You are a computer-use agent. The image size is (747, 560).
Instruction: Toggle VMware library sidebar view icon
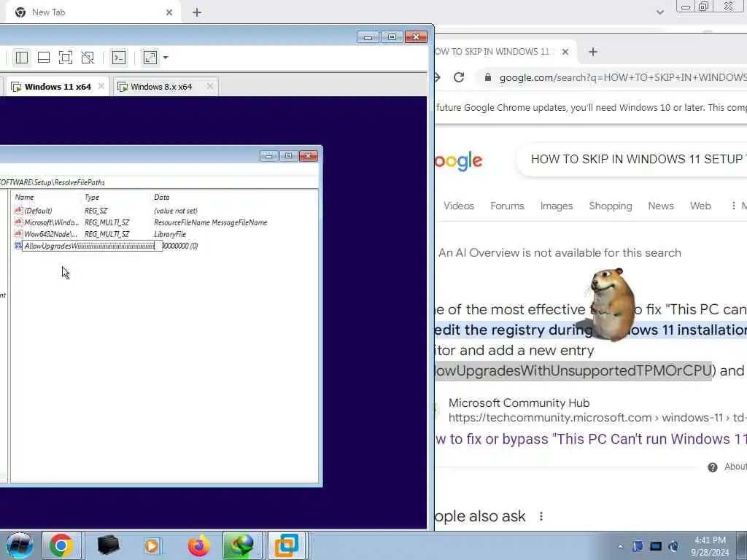[22, 58]
